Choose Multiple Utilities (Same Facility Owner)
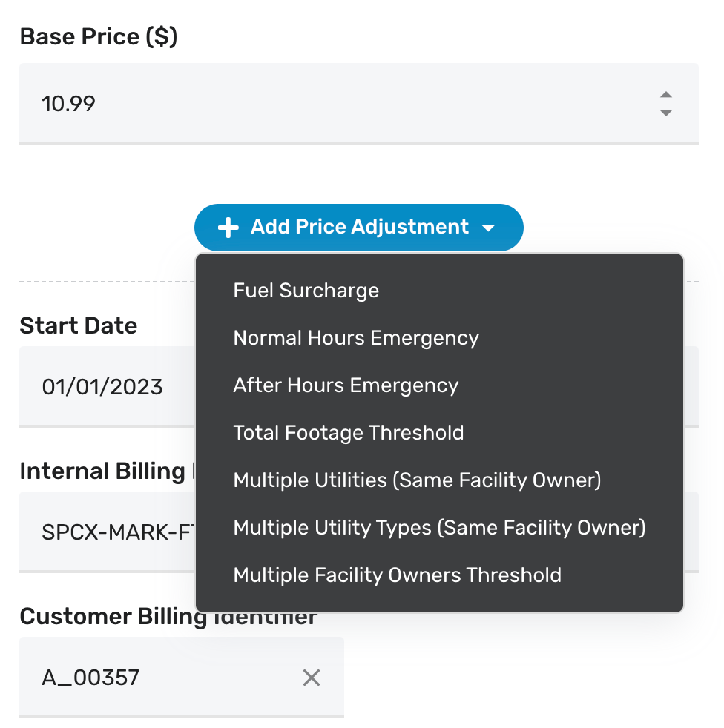Screen dimensions: 724x728 click(417, 480)
